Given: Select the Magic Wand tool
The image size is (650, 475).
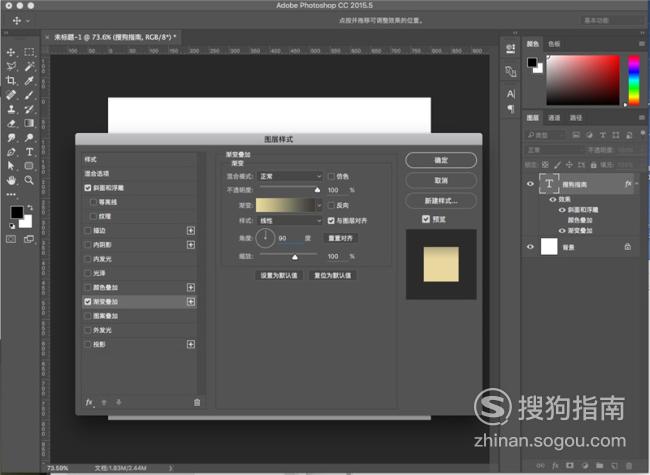Looking at the screenshot, I should click(29, 66).
